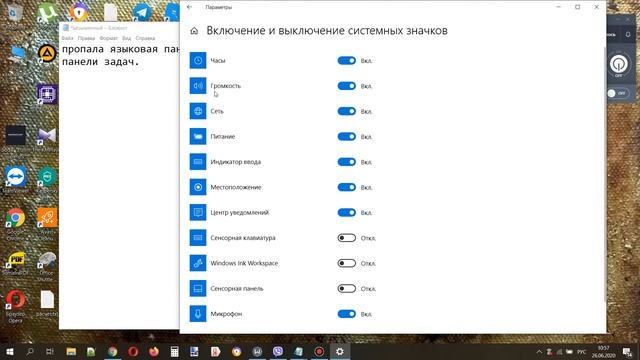Turn off the Питание icon switch
The height and width of the screenshot is (360, 640).
347,136
